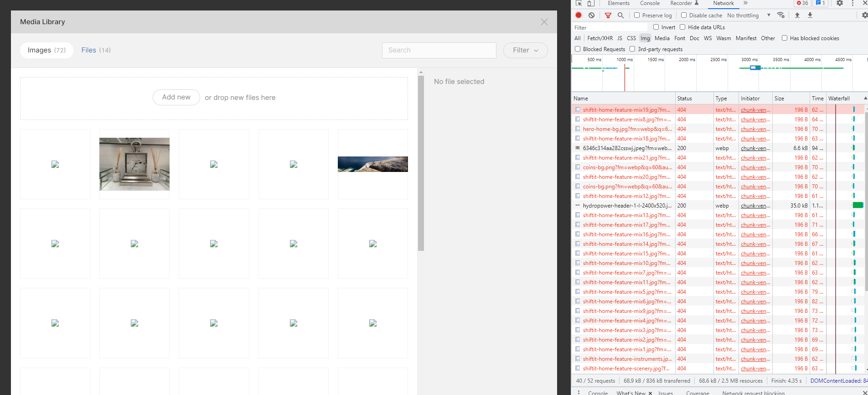
Task: Toggle the network filter funnel icon
Action: click(x=608, y=15)
